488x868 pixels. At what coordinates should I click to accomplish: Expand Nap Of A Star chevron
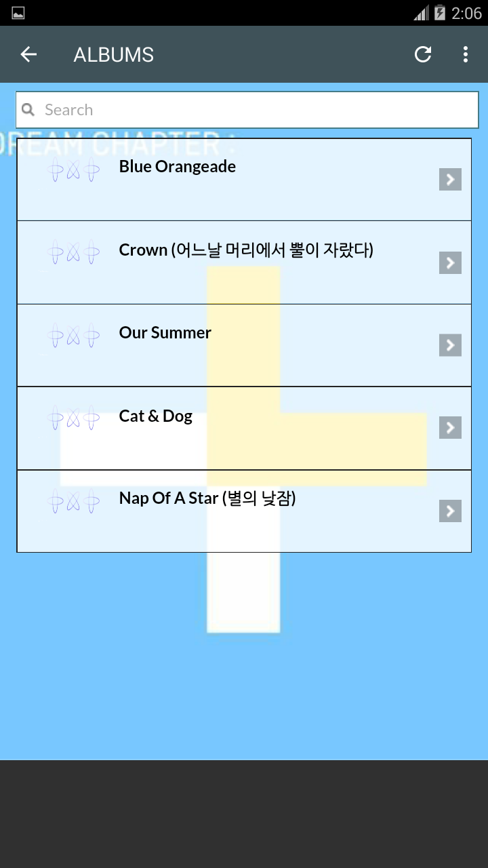pyautogui.click(x=450, y=511)
